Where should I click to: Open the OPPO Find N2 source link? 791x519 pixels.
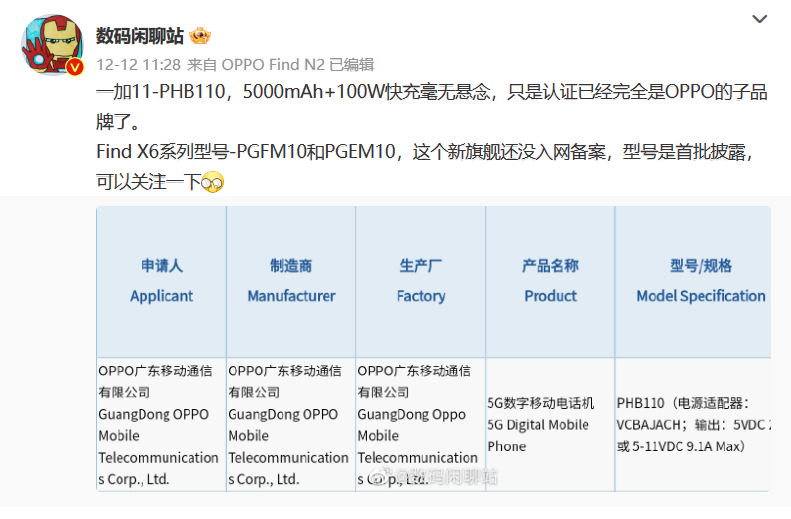point(273,65)
